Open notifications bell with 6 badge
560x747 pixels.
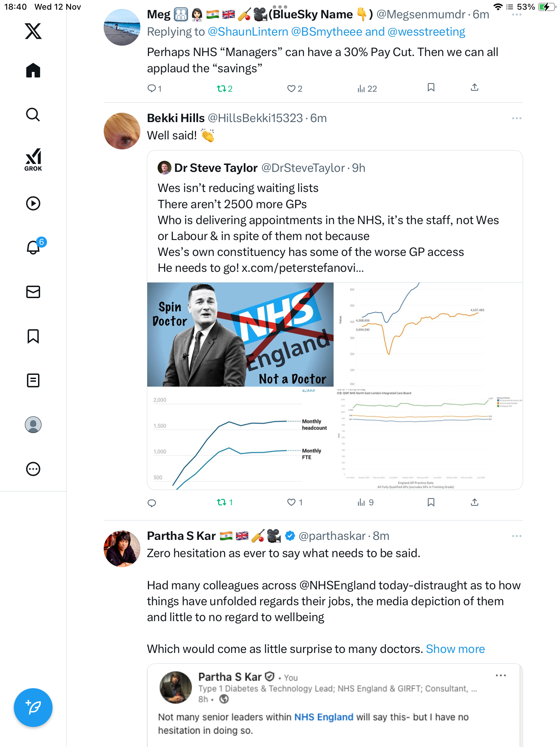34,247
